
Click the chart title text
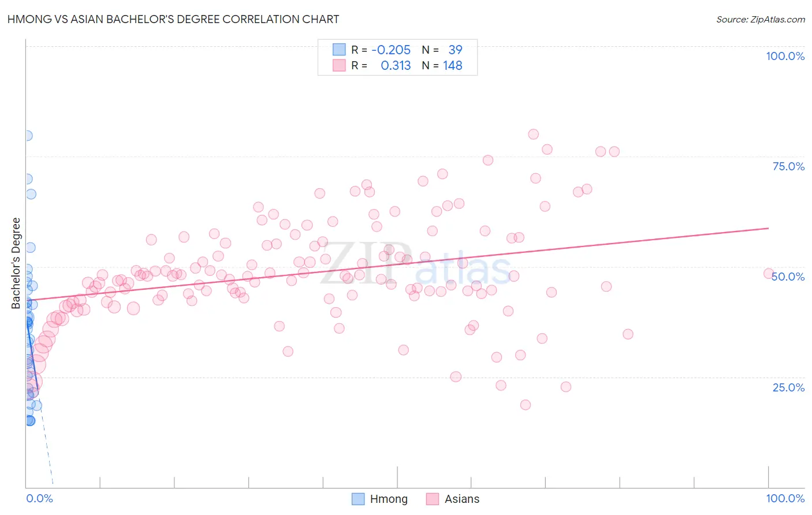173,19
